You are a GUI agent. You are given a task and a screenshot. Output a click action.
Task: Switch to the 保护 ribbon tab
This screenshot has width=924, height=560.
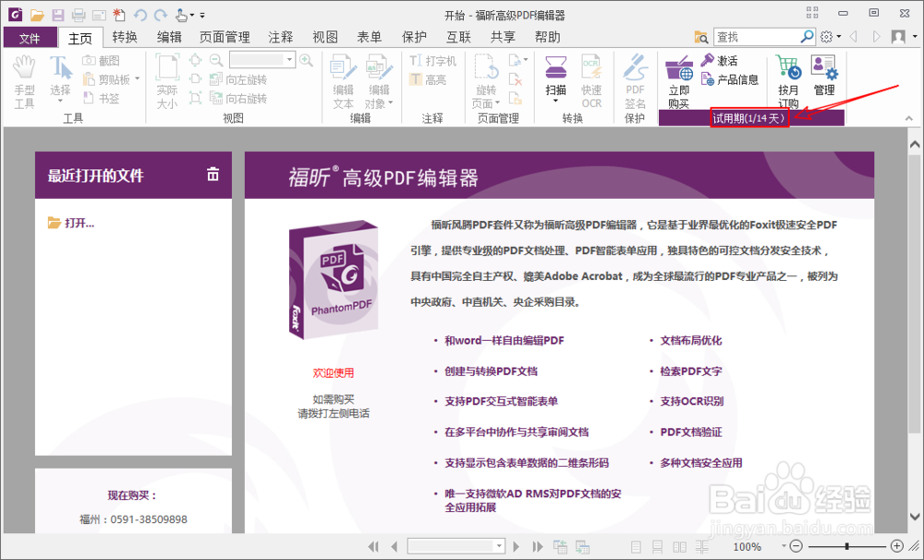point(414,37)
